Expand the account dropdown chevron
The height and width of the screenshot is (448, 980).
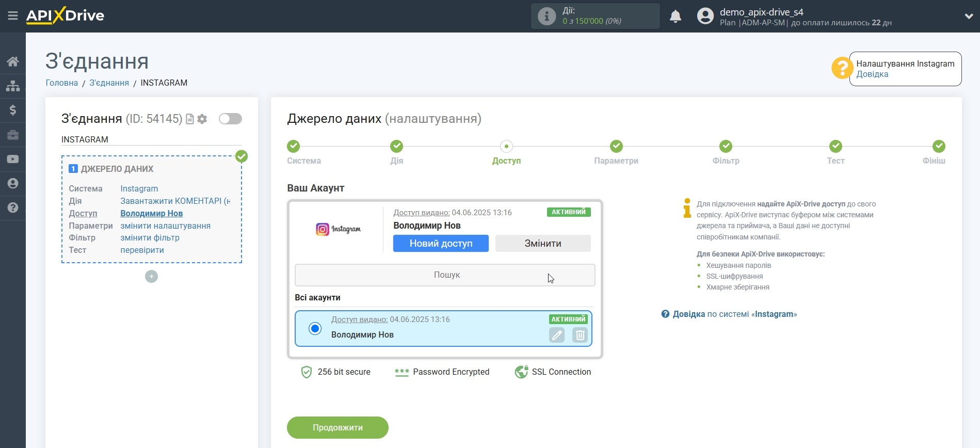point(969,16)
